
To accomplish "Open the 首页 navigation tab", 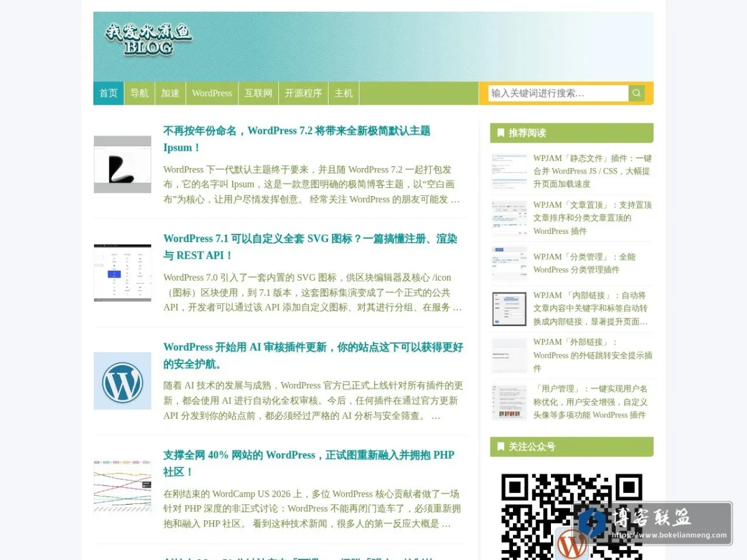I will [108, 93].
